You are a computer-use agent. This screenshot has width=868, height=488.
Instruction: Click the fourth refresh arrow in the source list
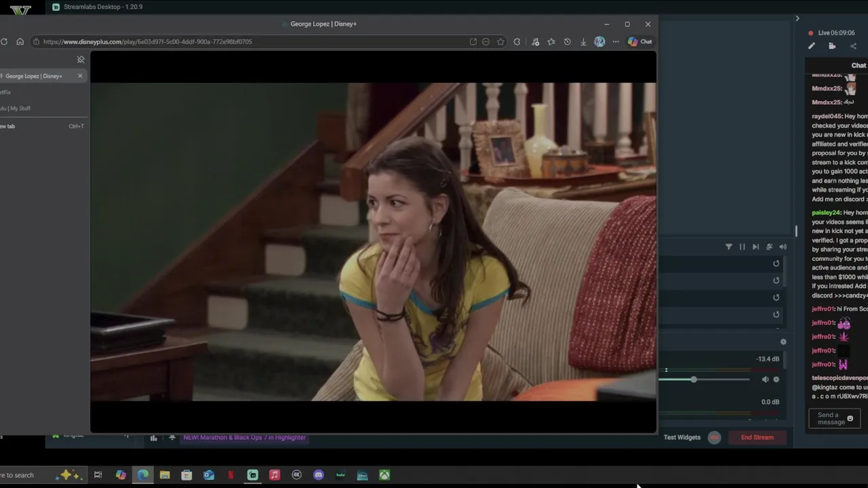click(776, 314)
